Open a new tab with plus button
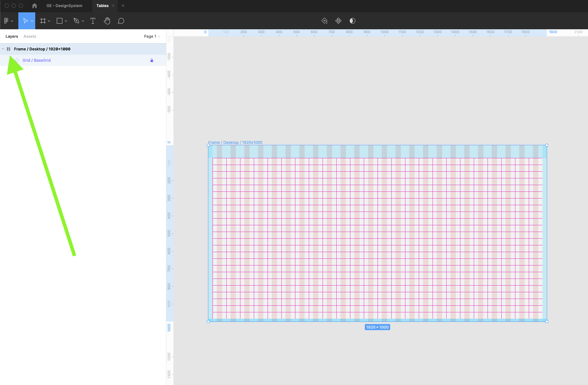This screenshot has height=385, width=588. (x=123, y=6)
